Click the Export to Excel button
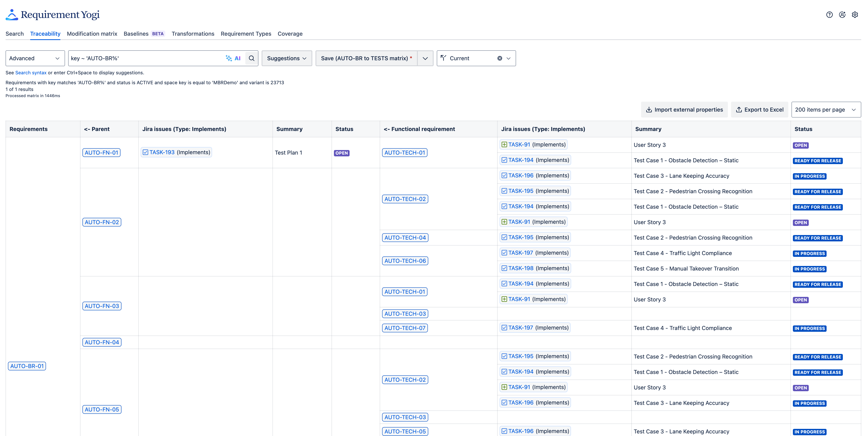 (x=759, y=110)
